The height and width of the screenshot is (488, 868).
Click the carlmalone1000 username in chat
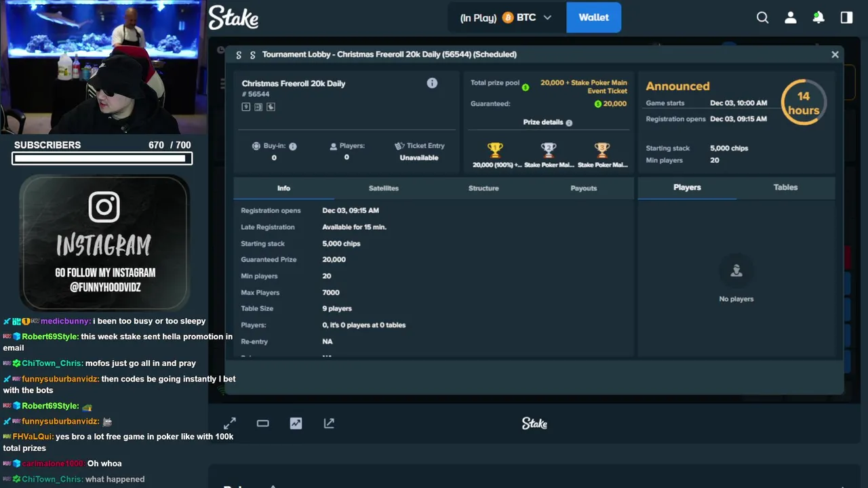click(53, 464)
